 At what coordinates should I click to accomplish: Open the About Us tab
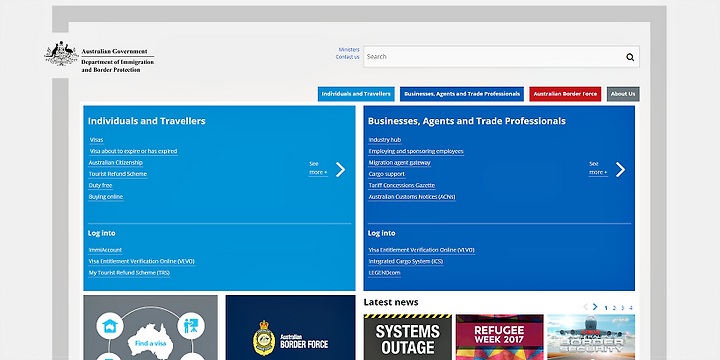pos(623,94)
